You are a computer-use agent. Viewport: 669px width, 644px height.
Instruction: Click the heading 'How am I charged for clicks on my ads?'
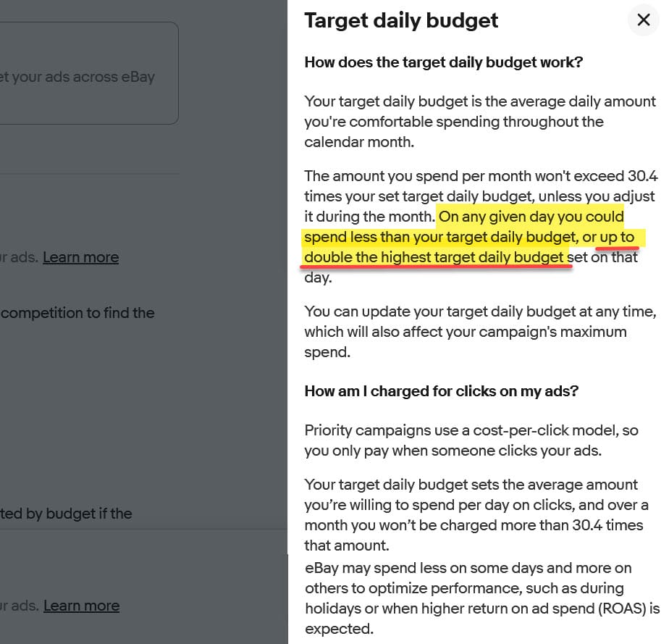[441, 391]
